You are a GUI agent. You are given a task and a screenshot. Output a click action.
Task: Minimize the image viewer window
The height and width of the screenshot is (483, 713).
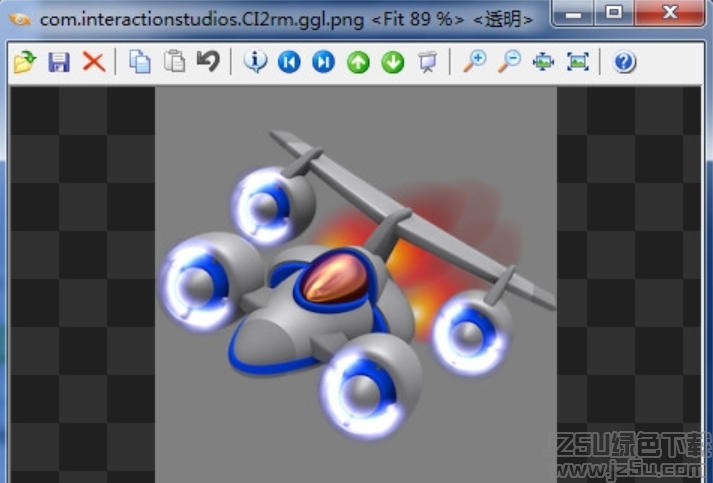pos(573,14)
